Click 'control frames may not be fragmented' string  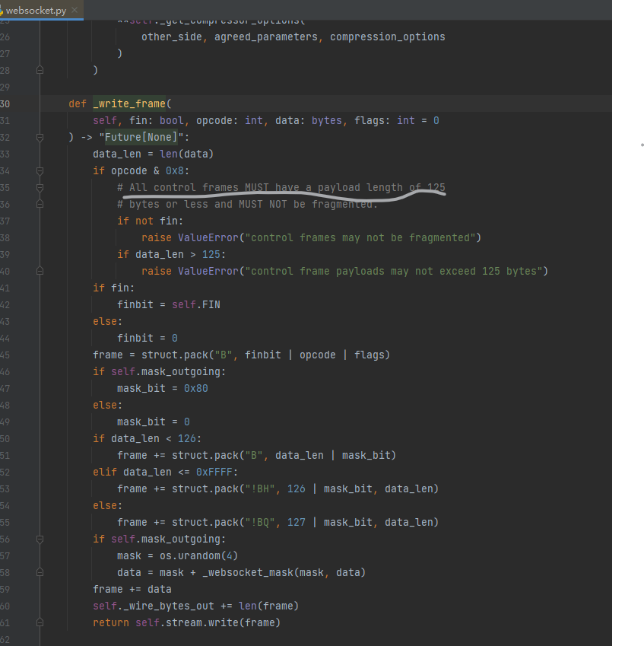coord(360,237)
